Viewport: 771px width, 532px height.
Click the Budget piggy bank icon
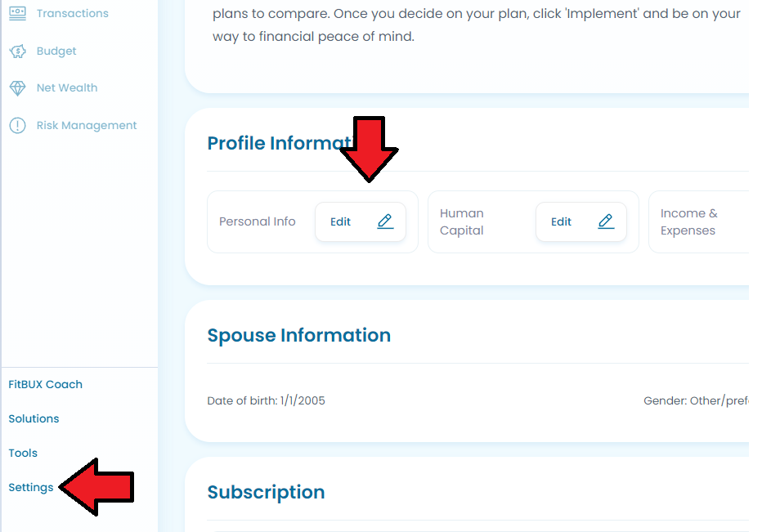point(18,51)
